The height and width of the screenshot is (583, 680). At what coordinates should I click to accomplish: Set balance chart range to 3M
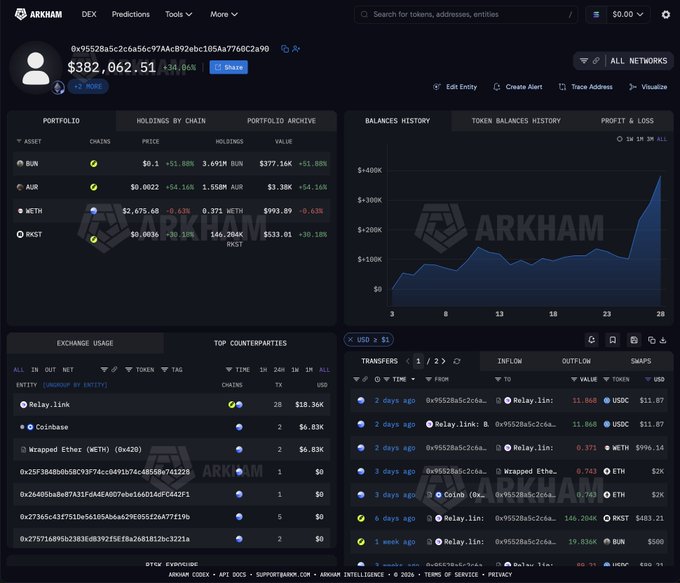tap(650, 139)
